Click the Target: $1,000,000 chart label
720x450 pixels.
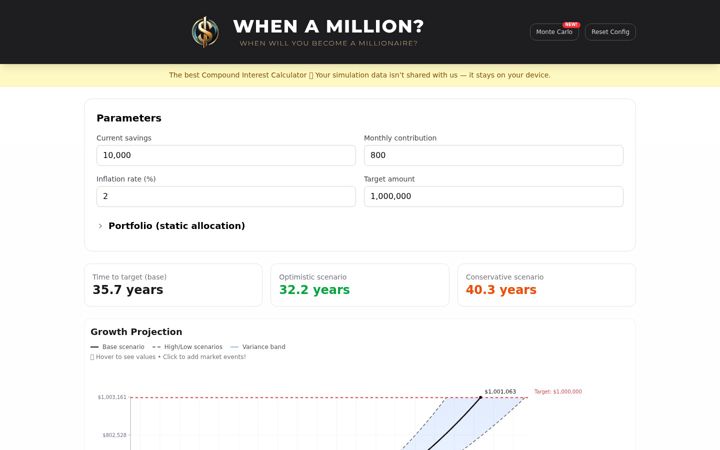(558, 392)
